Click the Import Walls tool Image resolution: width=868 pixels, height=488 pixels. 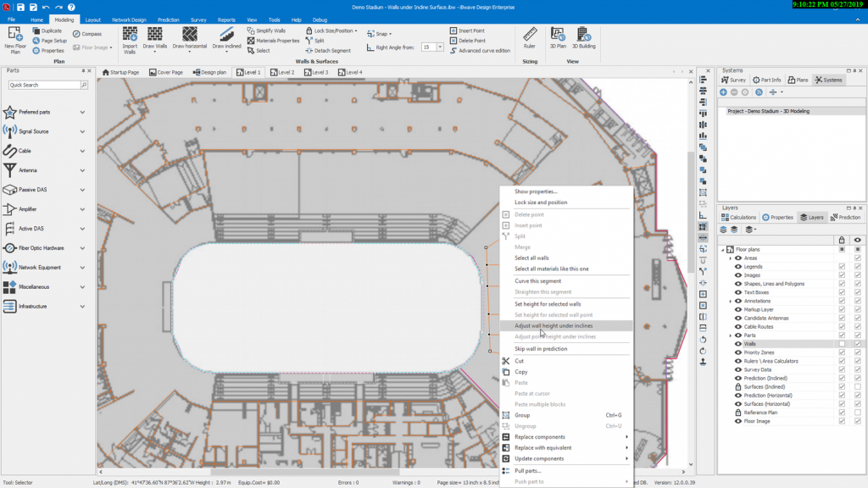click(130, 40)
